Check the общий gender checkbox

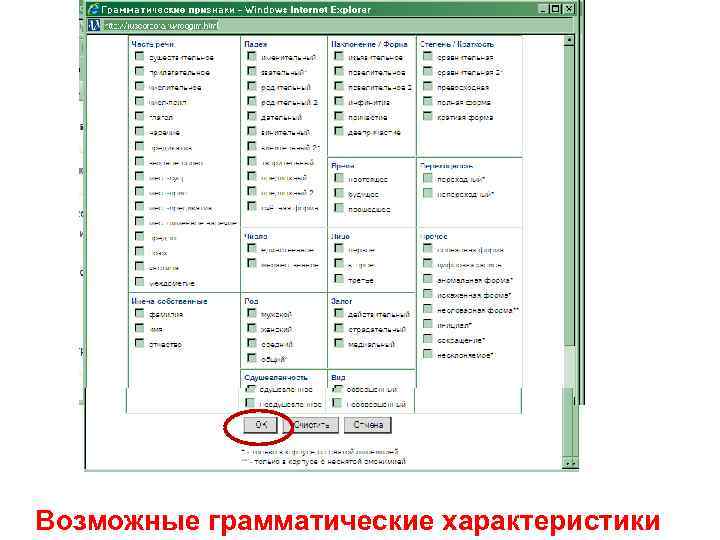click(252, 358)
